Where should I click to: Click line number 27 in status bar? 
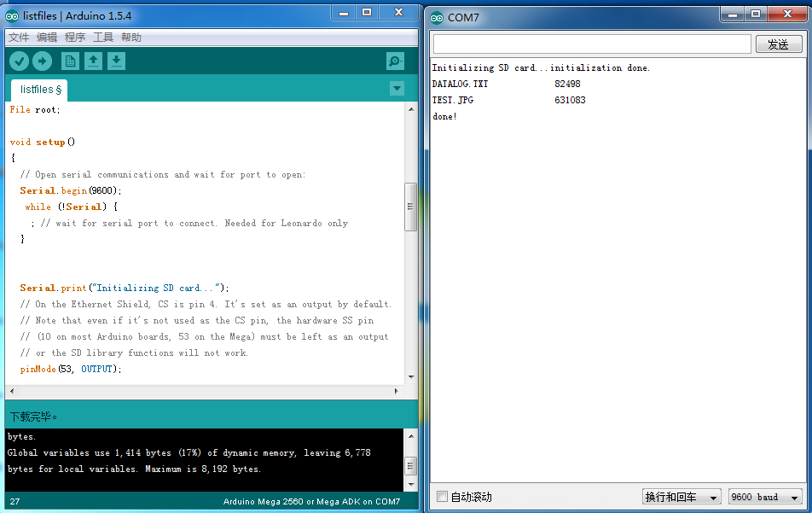tap(14, 502)
